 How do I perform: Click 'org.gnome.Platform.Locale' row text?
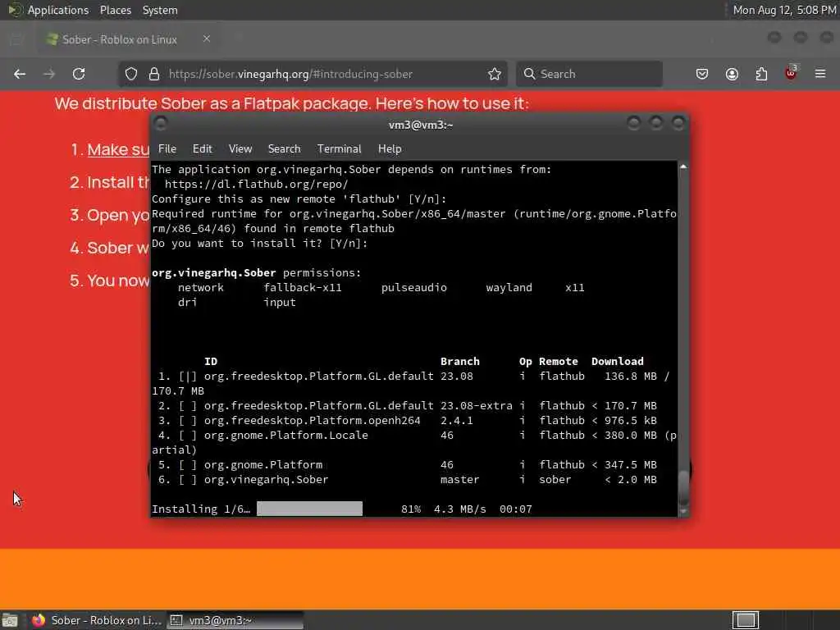click(x=286, y=435)
